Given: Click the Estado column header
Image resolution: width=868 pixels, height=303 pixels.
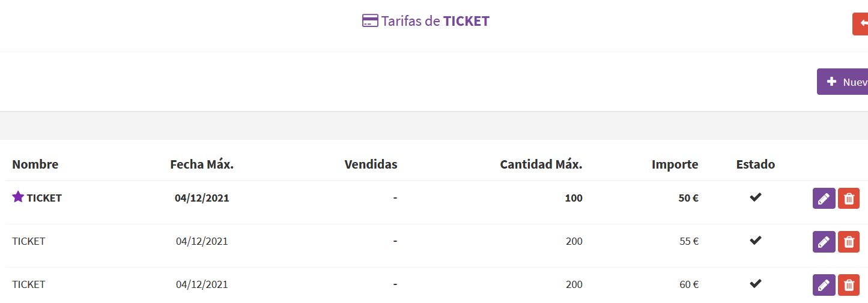Looking at the screenshot, I should pyautogui.click(x=756, y=164).
